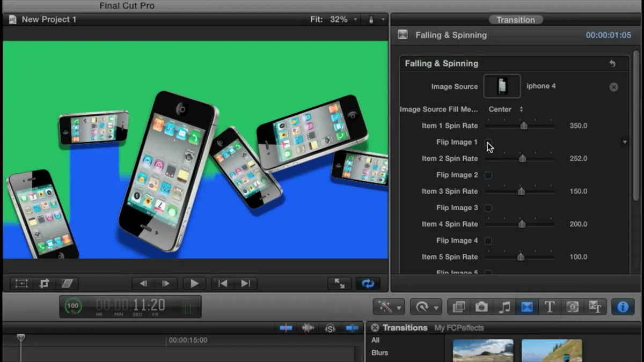Toggle the Inspector info button
Image resolution: width=644 pixels, height=362 pixels.
(x=623, y=307)
